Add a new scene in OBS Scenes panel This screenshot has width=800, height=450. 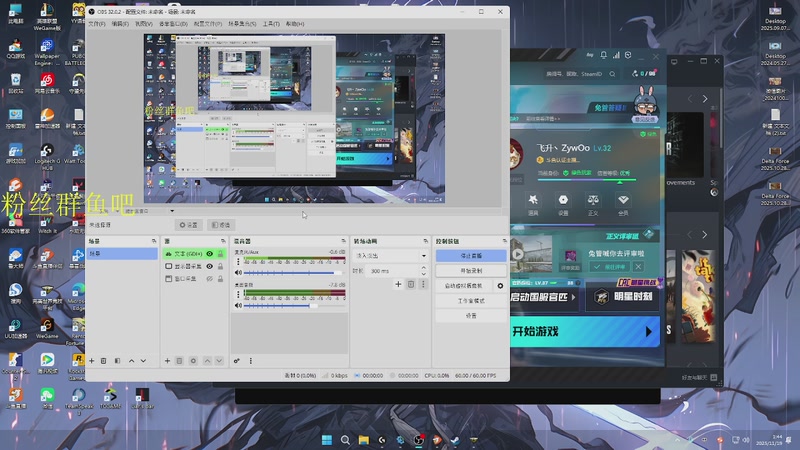click(92, 361)
